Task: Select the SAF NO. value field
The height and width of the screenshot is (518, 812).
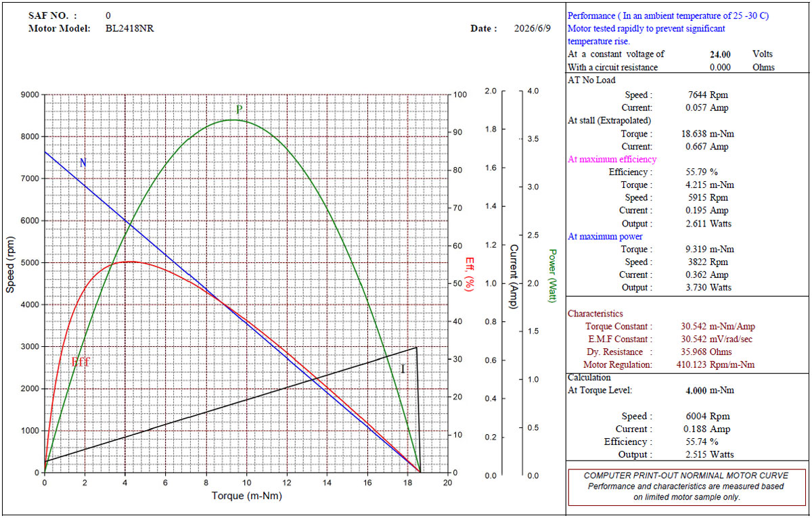Action: 109,15
